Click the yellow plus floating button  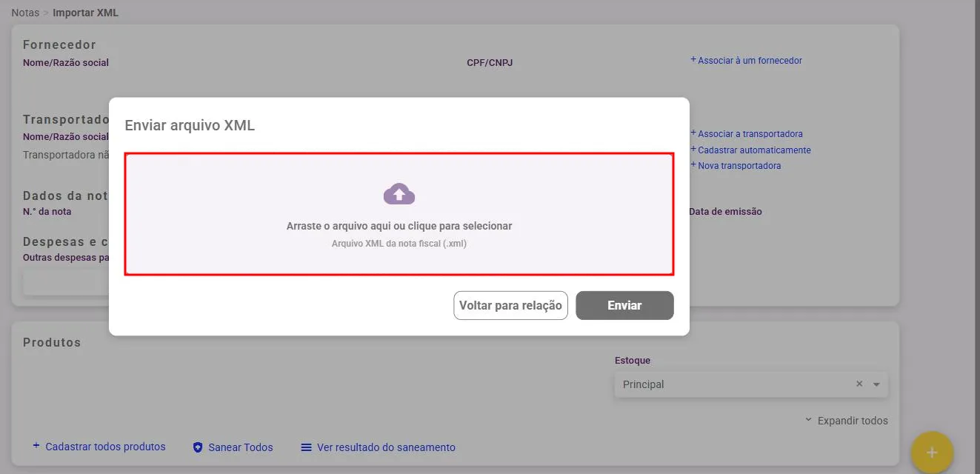coord(932,453)
